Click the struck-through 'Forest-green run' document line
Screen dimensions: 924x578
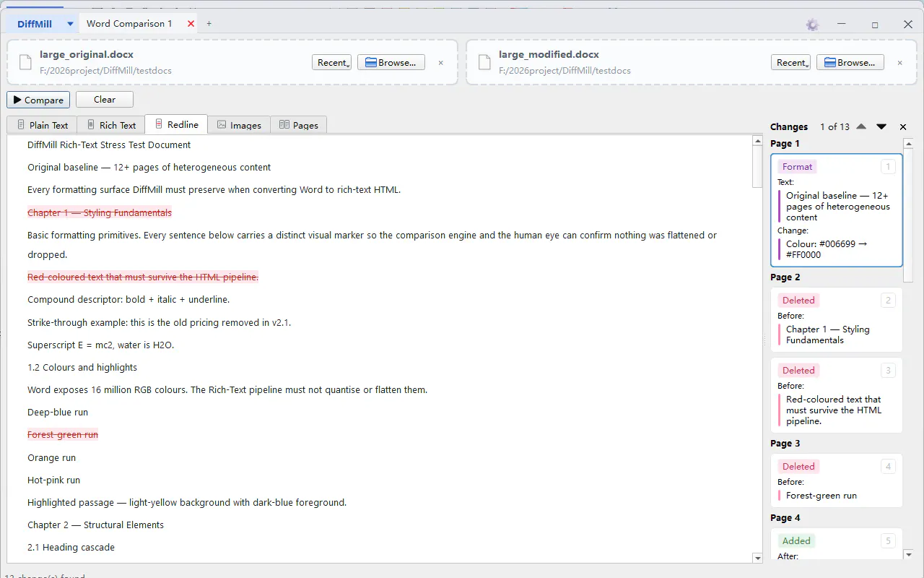tap(63, 435)
